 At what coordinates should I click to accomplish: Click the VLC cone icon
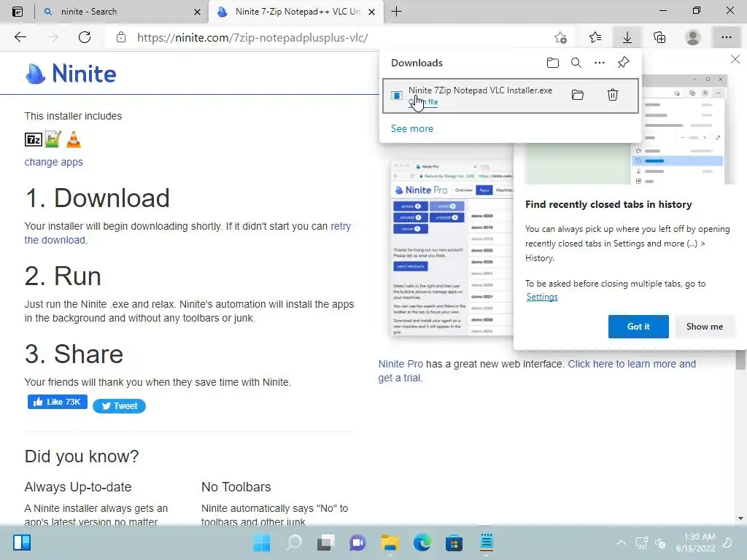click(74, 139)
